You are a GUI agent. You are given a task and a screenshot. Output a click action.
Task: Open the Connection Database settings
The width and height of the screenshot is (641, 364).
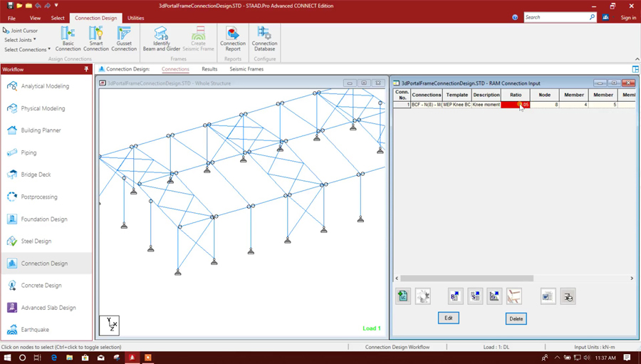(264, 39)
